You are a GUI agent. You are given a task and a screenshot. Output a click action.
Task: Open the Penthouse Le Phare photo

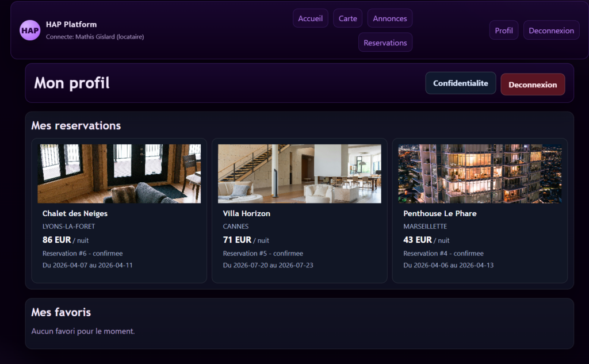coord(480,174)
